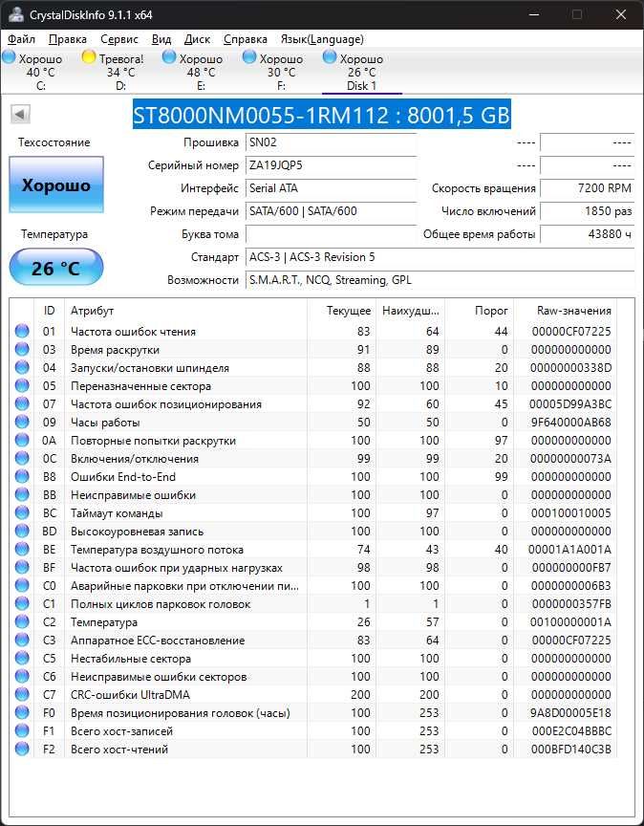Click the Прошивка field SN02
Image resolution: width=644 pixels, height=826 pixels.
tap(332, 142)
